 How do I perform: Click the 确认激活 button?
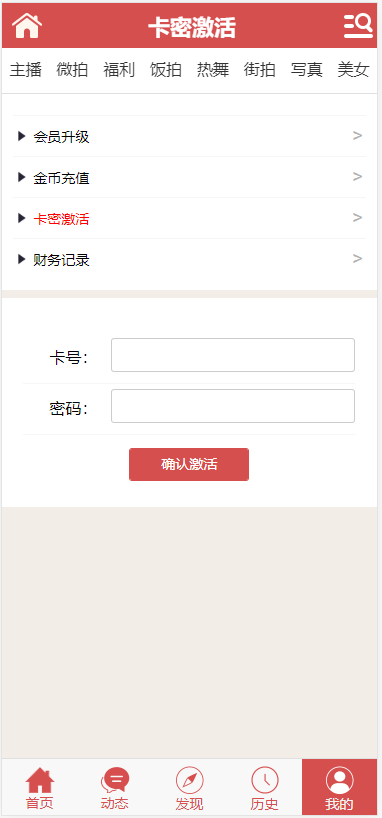click(x=189, y=464)
